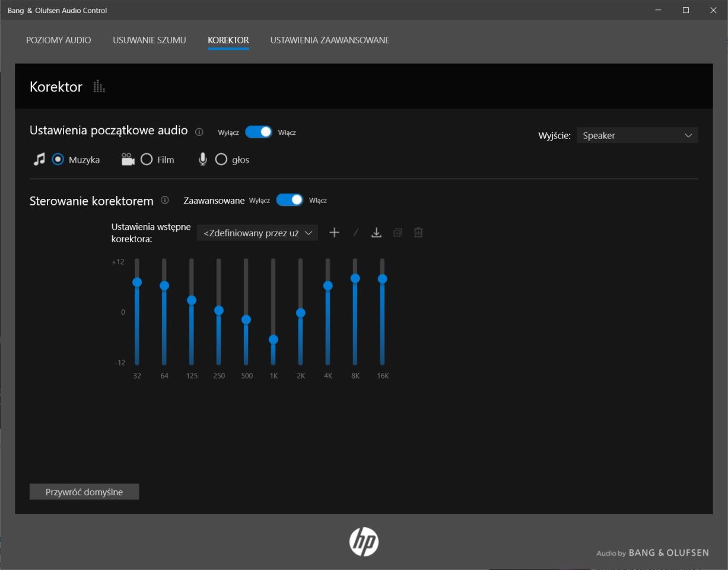Maximize the Audio Control window
This screenshot has height=570, width=728.
point(686,10)
